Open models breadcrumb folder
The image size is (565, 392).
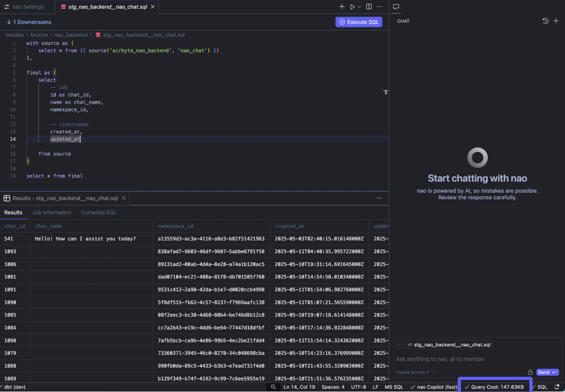point(15,35)
